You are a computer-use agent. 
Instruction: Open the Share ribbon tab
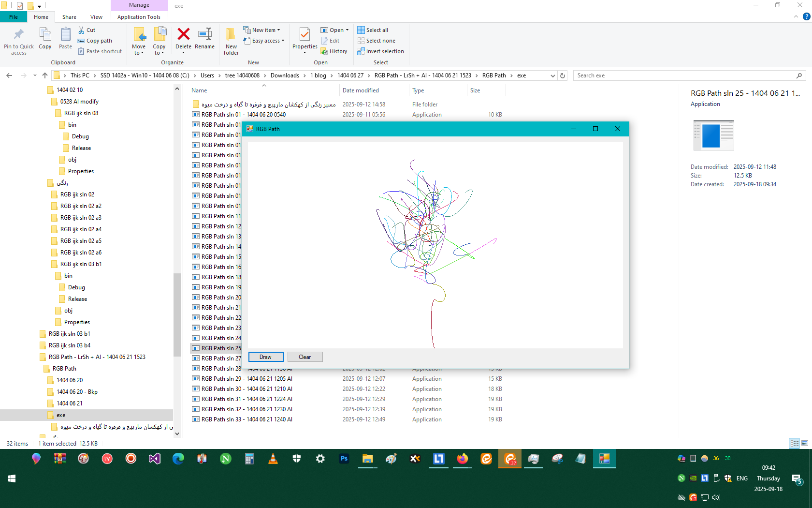tap(69, 17)
